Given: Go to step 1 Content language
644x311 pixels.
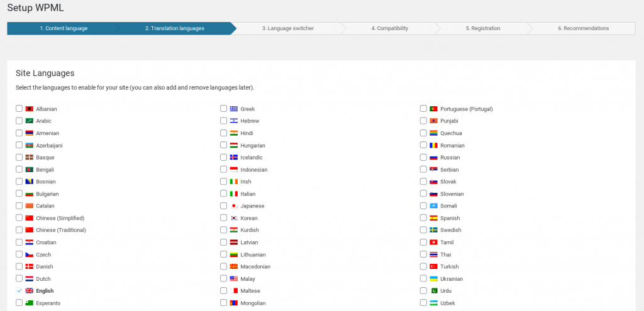Looking at the screenshot, I should [x=64, y=28].
